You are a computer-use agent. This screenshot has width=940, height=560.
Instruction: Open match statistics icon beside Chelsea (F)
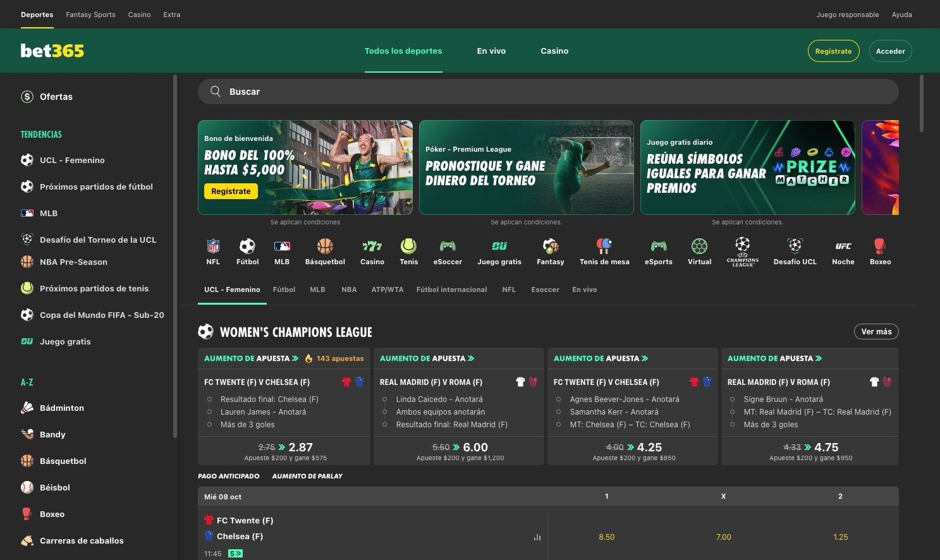click(x=537, y=537)
